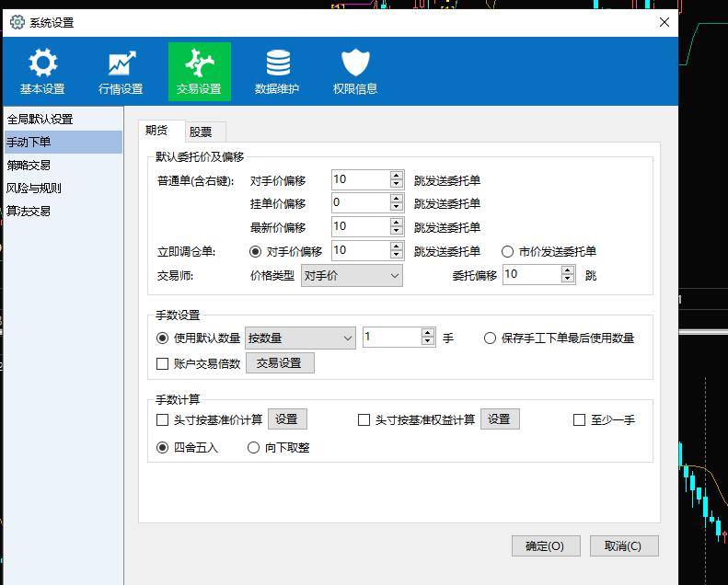Screen dimensions: 728x585
Task: Enable the 账户交易倍数 checkbox
Action: tap(163, 363)
